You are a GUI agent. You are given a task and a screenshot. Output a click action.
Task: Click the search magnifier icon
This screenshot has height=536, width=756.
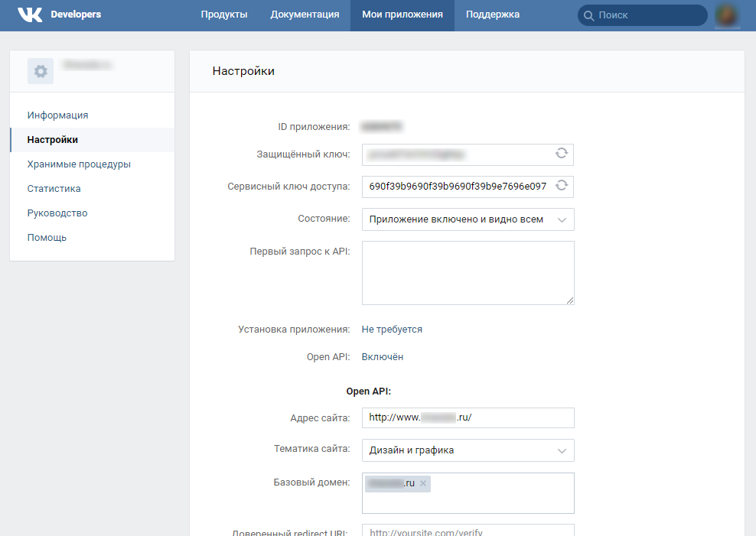[588, 15]
